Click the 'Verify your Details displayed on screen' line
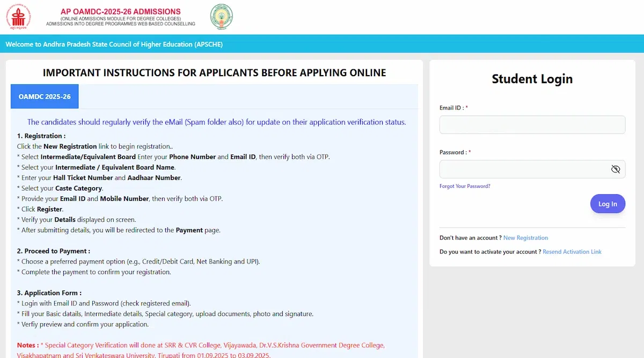The image size is (644, 358). pyautogui.click(x=77, y=220)
